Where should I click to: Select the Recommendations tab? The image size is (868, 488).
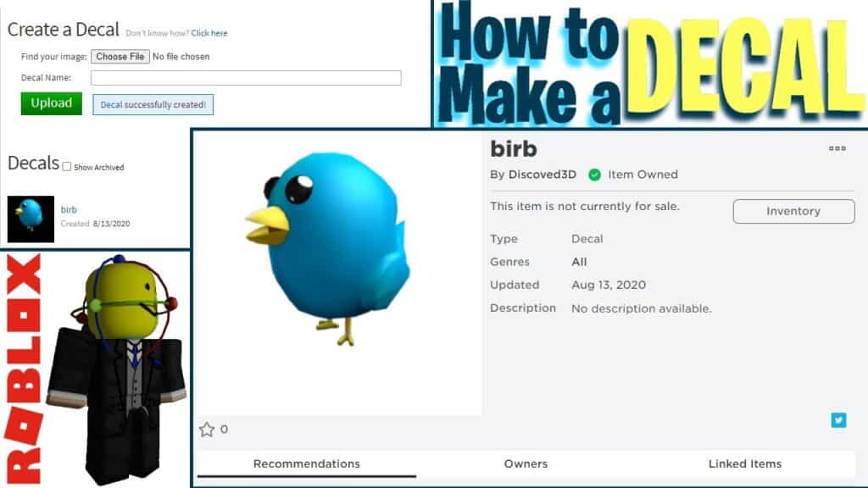point(306,463)
